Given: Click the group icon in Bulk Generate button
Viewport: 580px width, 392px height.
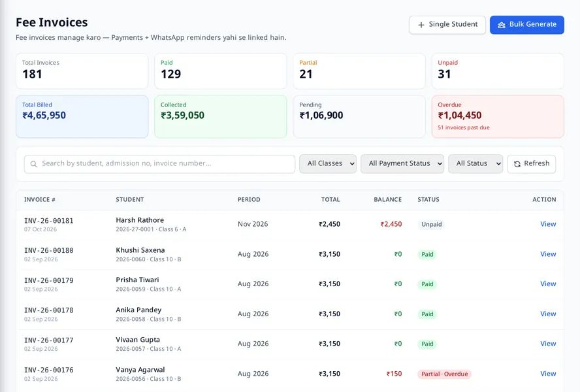Looking at the screenshot, I should click(x=502, y=25).
